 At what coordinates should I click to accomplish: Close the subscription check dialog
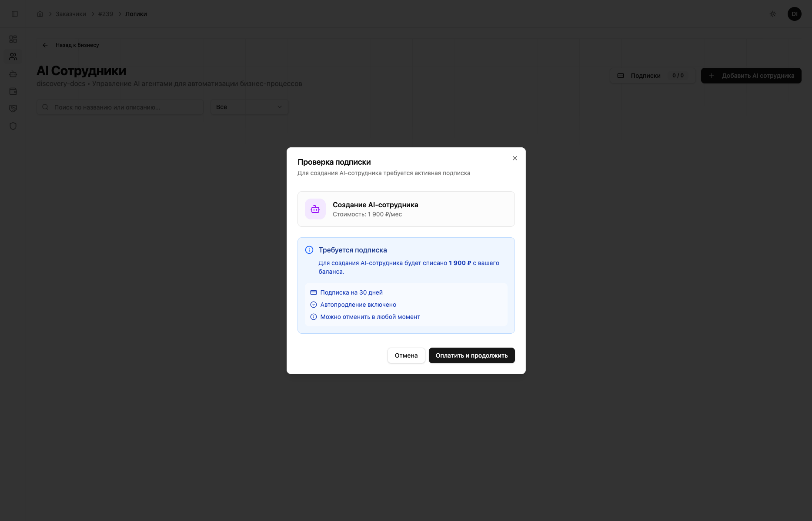coord(515,158)
